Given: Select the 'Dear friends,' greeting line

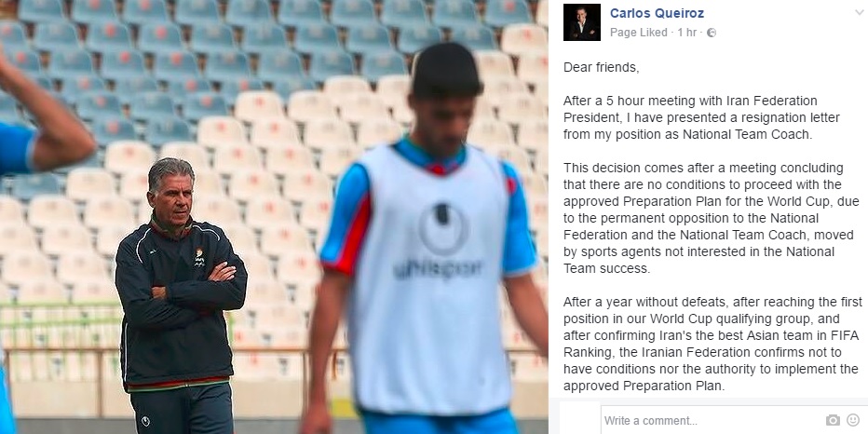Looking at the screenshot, I should [x=602, y=68].
